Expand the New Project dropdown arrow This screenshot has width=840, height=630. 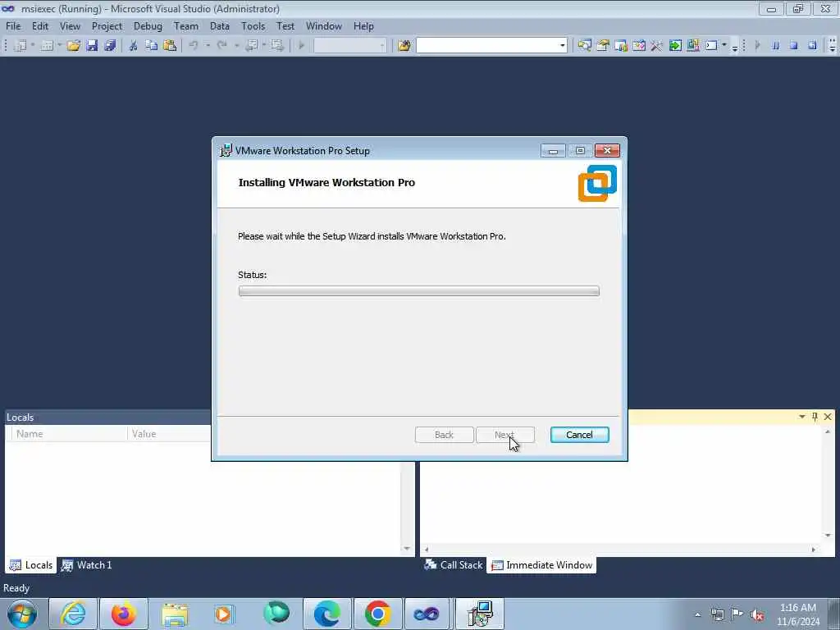[33, 46]
